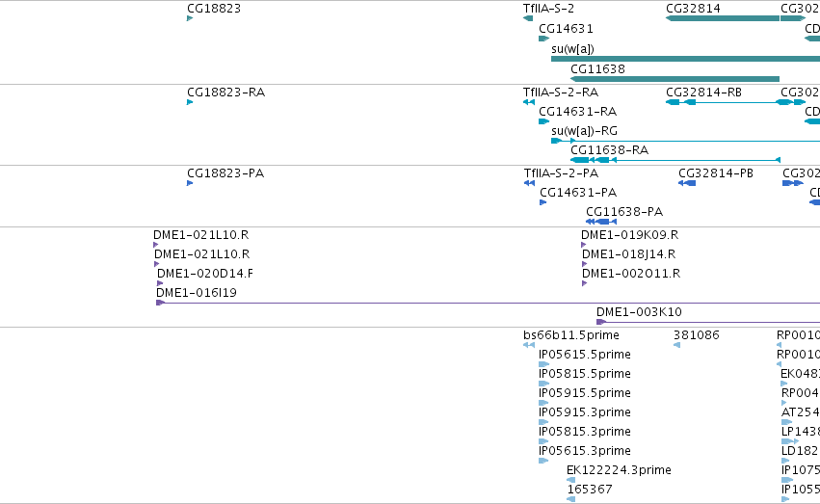Click the CG18823 gene feature

[190, 18]
